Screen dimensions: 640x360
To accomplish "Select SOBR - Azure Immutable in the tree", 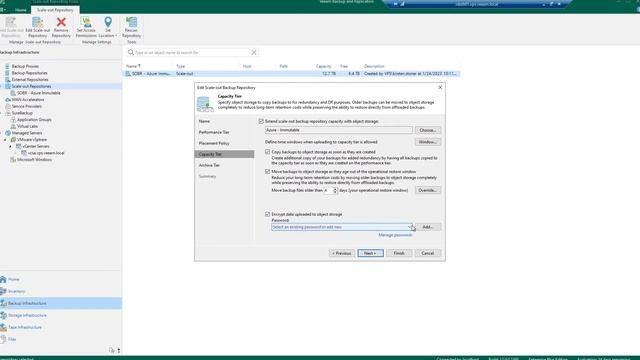I will 39,93.
